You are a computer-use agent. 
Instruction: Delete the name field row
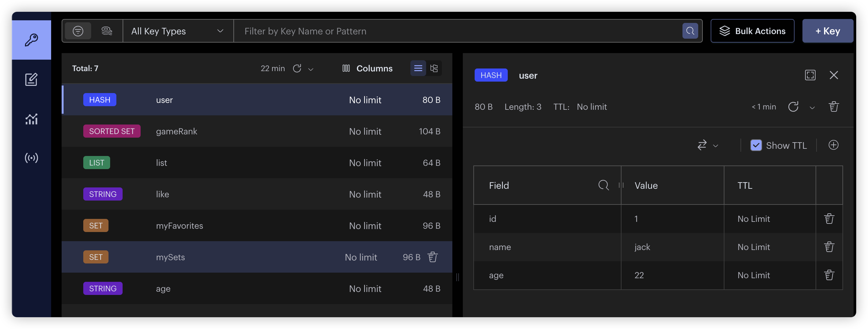coord(829,247)
